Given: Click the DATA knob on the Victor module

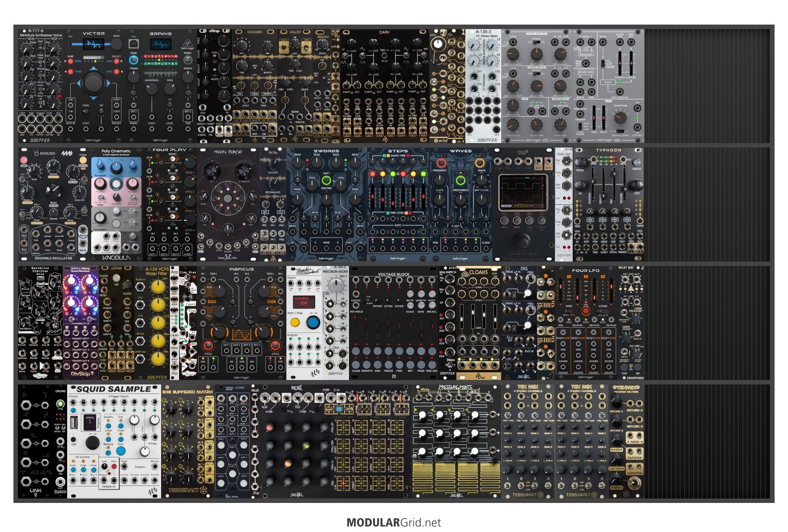Looking at the screenshot, I should coord(117,43).
